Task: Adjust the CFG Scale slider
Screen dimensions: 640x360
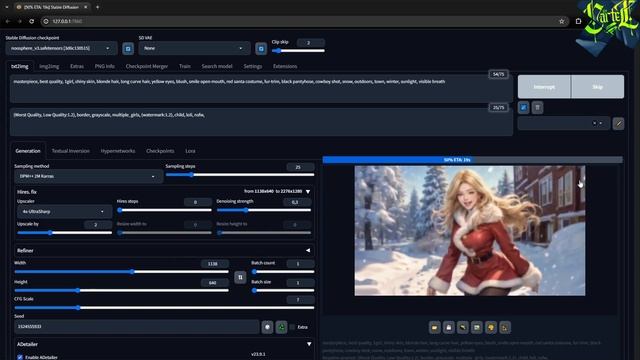Action: 164,308
